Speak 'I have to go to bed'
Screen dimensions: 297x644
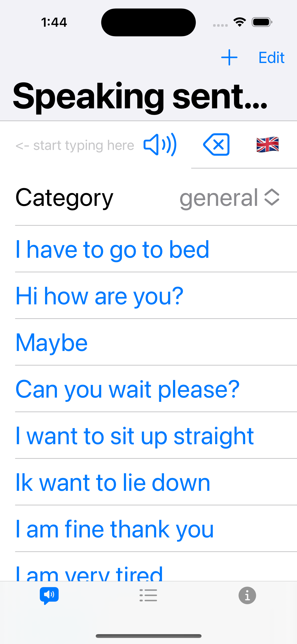112,249
